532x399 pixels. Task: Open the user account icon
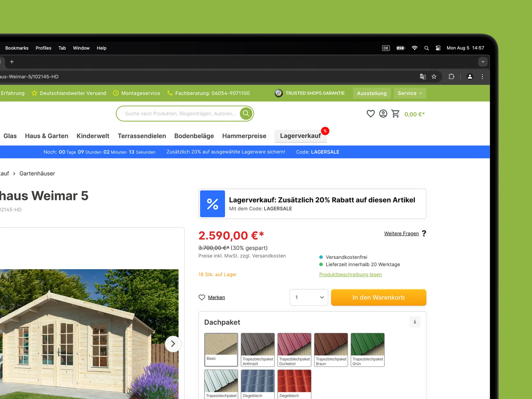(383, 114)
